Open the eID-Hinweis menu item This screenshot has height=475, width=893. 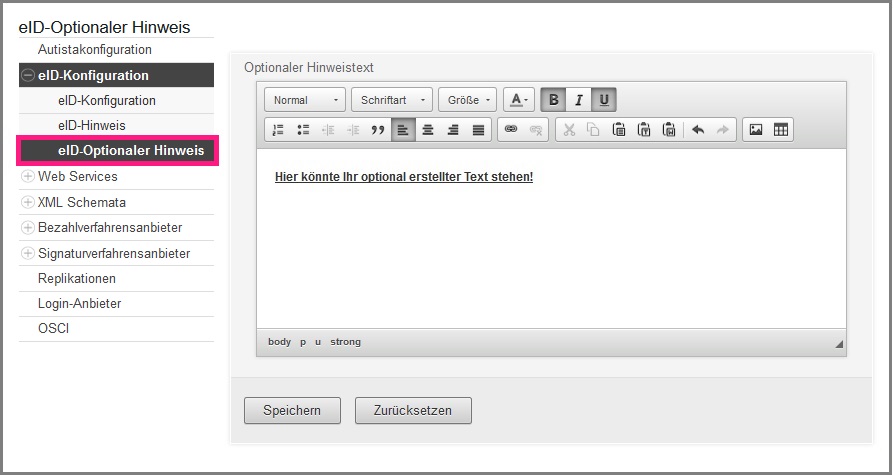click(x=92, y=126)
